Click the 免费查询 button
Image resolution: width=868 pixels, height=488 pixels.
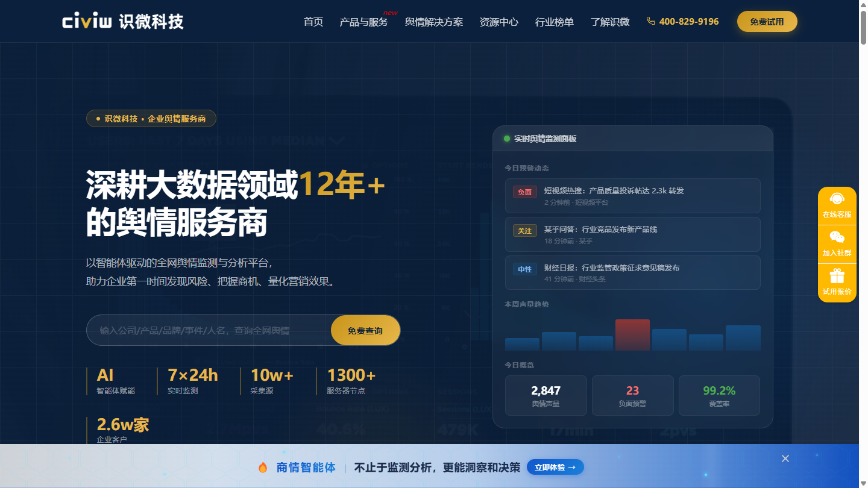point(365,331)
